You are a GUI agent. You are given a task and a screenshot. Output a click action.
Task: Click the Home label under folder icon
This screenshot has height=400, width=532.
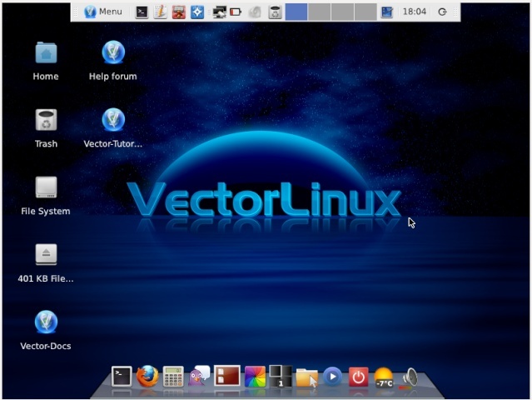pos(46,77)
